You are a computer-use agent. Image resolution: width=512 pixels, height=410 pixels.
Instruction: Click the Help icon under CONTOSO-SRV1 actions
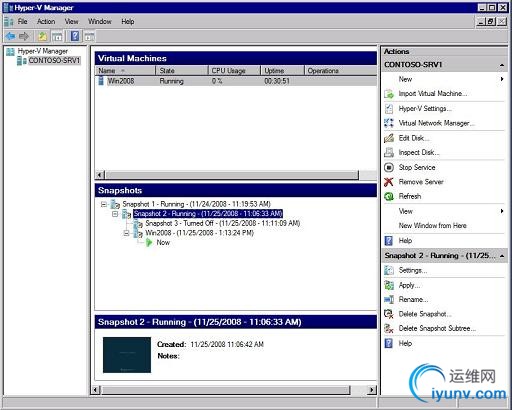click(x=389, y=241)
